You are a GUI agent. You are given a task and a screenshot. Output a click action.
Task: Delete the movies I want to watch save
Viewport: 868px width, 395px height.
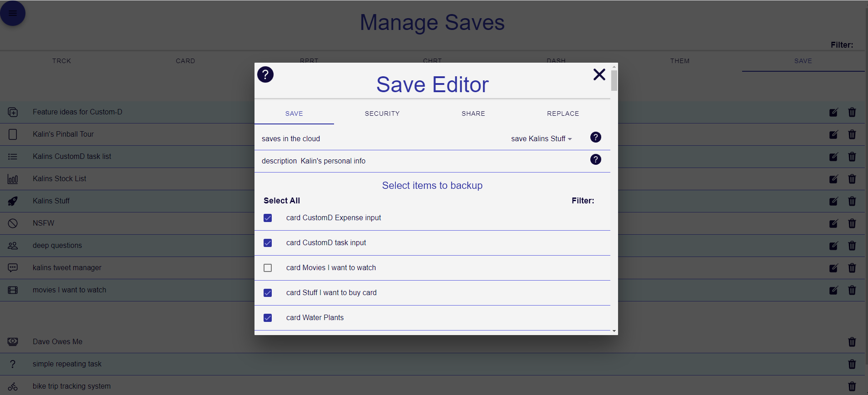[852, 290]
